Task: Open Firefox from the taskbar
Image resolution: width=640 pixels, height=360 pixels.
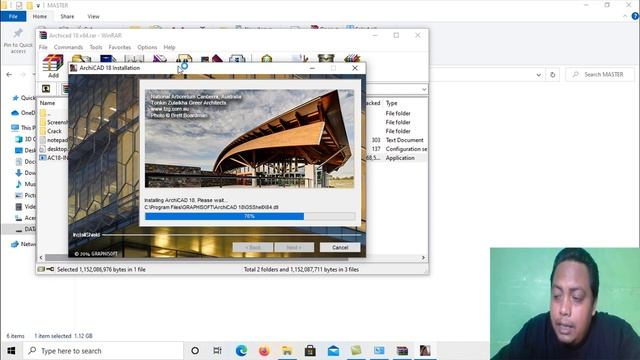Action: [264, 351]
